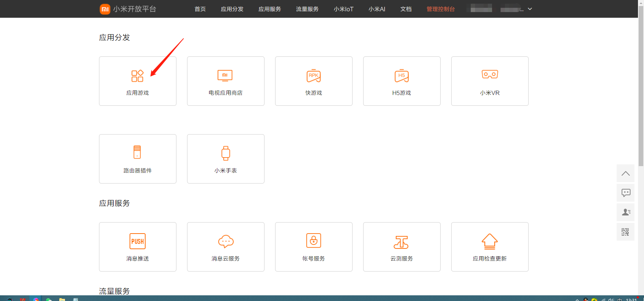Show the QR code sidebar icon
Image resolution: width=644 pixels, height=301 pixels.
pyautogui.click(x=626, y=232)
